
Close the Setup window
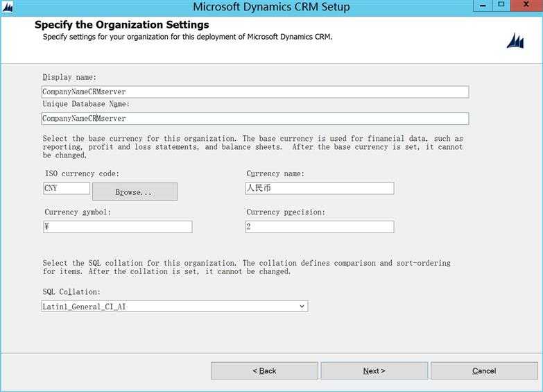click(x=526, y=6)
